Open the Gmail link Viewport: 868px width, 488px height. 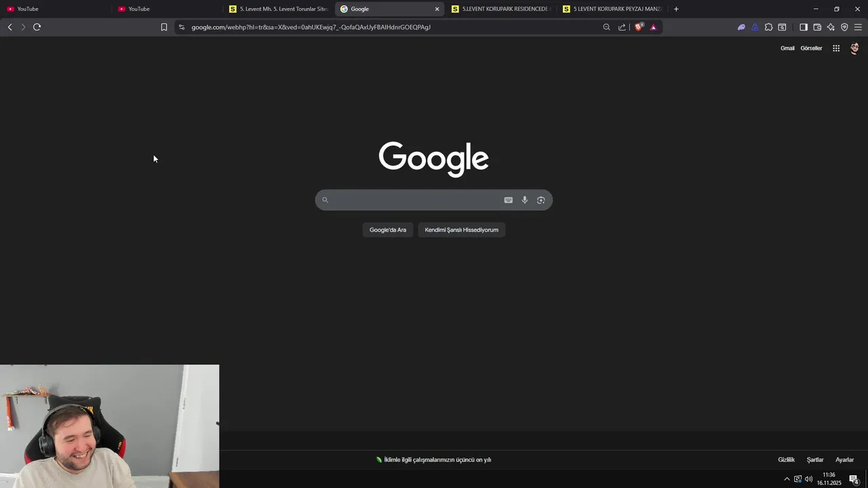[787, 48]
